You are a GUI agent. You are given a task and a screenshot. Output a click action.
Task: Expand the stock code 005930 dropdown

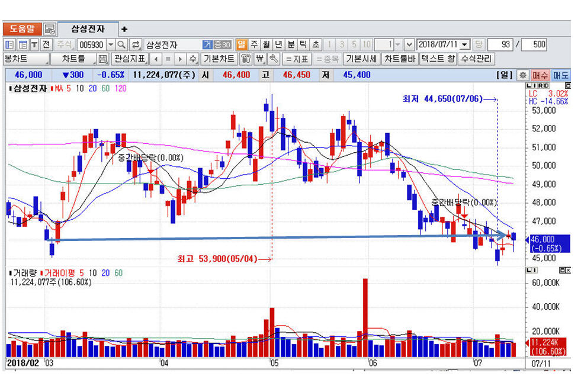click(110, 44)
